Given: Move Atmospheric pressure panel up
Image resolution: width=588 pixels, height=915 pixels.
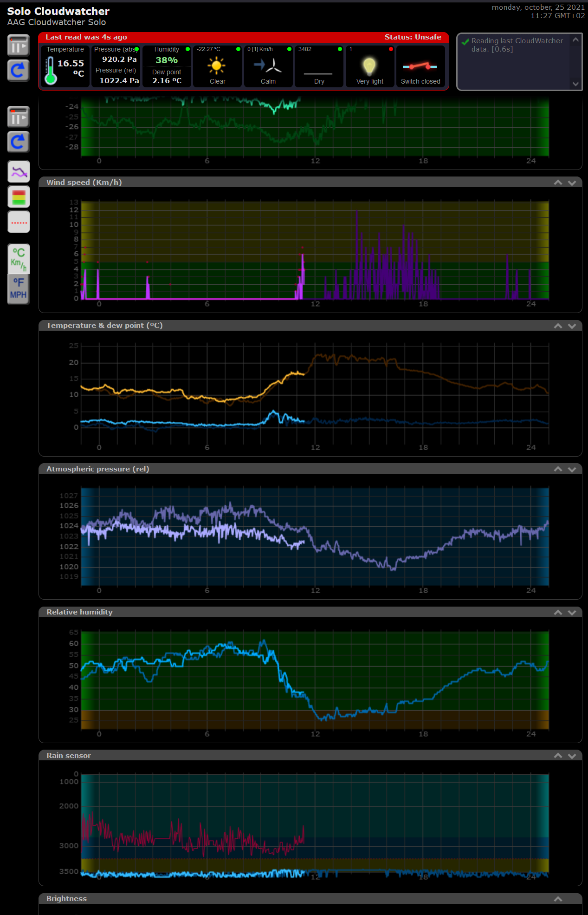Looking at the screenshot, I should (x=558, y=469).
